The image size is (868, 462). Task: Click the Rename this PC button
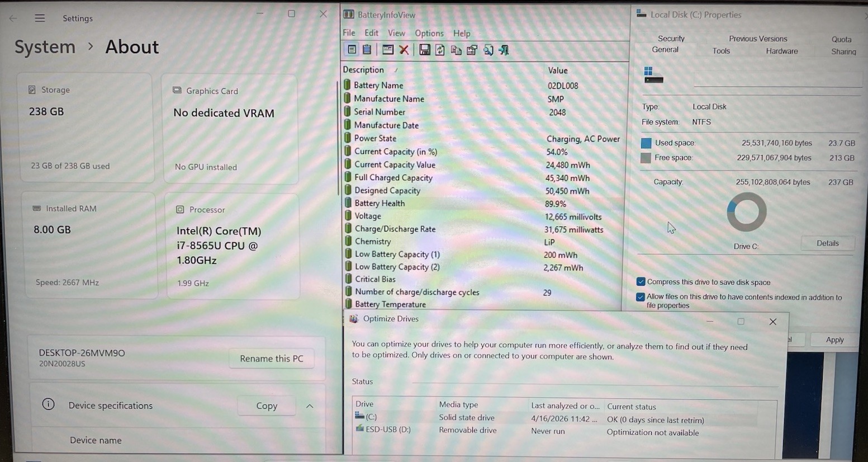pyautogui.click(x=272, y=359)
